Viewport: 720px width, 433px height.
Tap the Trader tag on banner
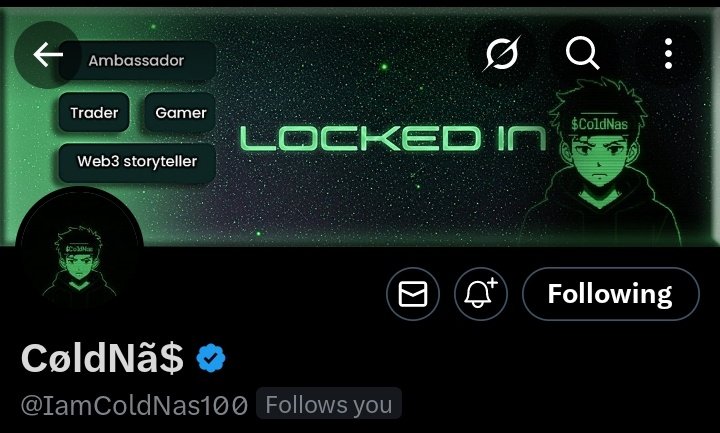(94, 112)
